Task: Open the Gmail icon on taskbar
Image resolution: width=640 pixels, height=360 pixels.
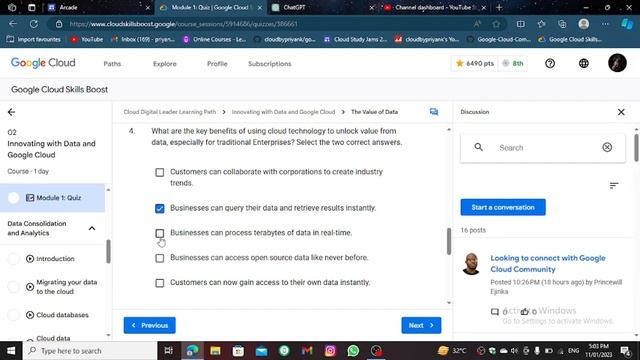Action: (x=307, y=351)
